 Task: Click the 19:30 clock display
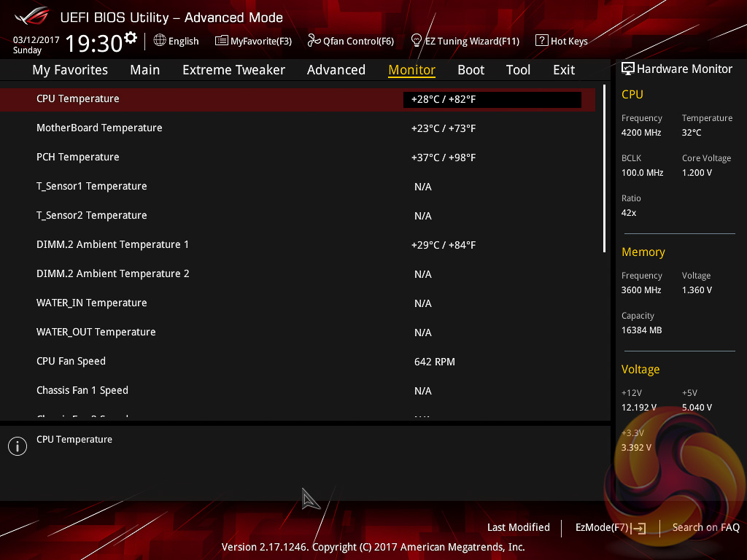(x=94, y=43)
